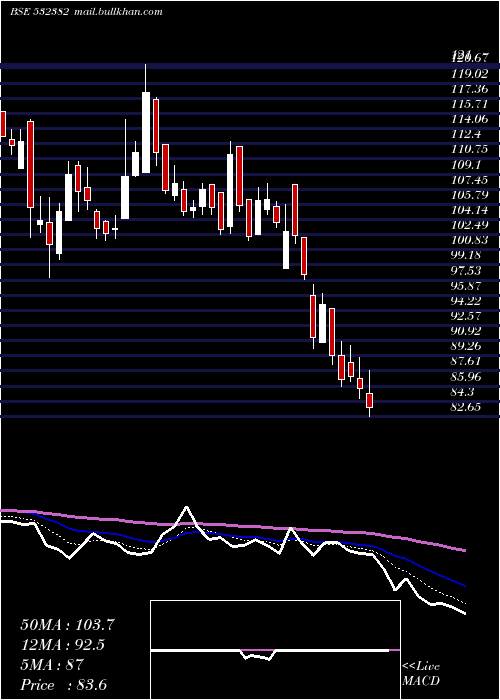
Task: Click the 50MA : 103.7 readout
Action: [x=67, y=625]
